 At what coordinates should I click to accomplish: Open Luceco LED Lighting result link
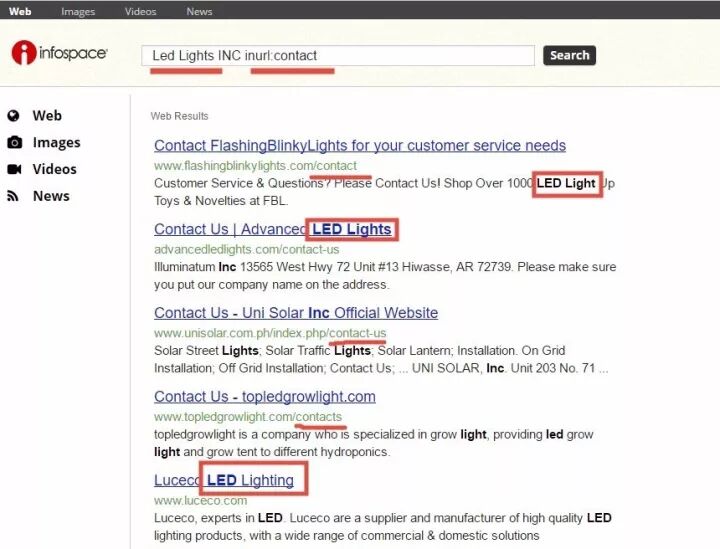point(224,480)
